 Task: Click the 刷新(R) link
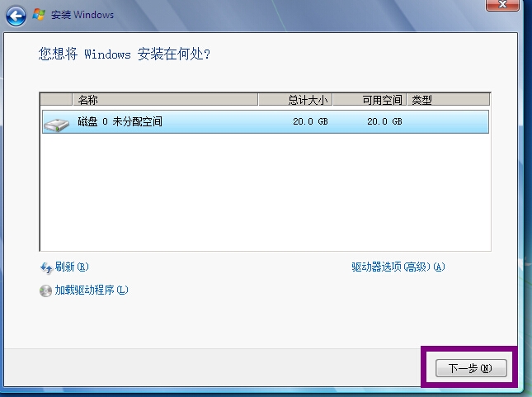pos(72,267)
